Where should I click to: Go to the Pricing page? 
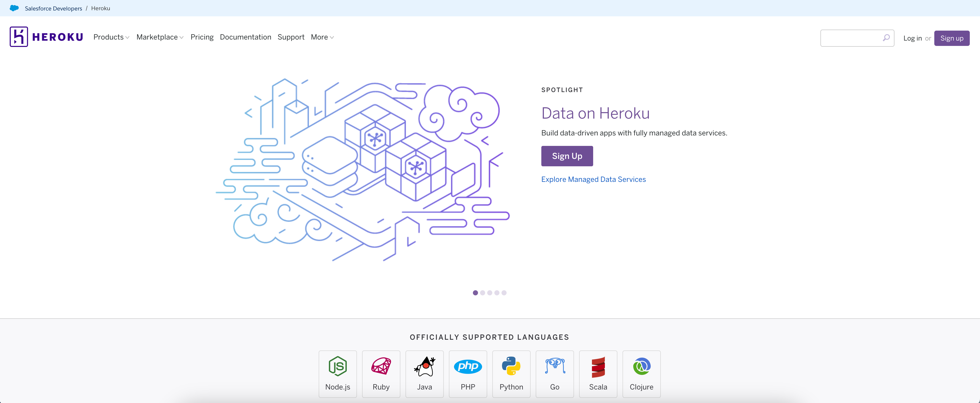(202, 37)
